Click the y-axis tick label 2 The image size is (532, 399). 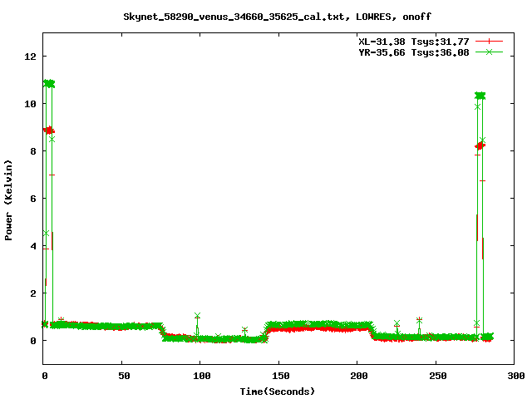coord(33,293)
